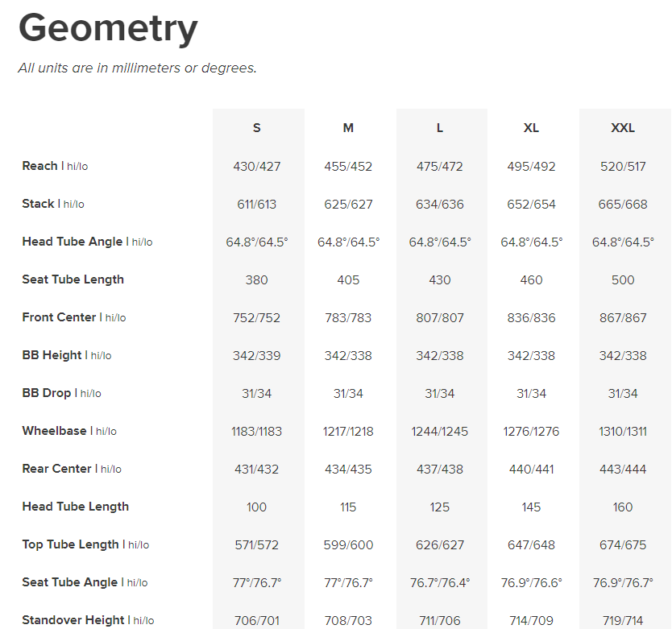Choose the XL size column header
Screen dimensions: 672x629
(x=531, y=128)
